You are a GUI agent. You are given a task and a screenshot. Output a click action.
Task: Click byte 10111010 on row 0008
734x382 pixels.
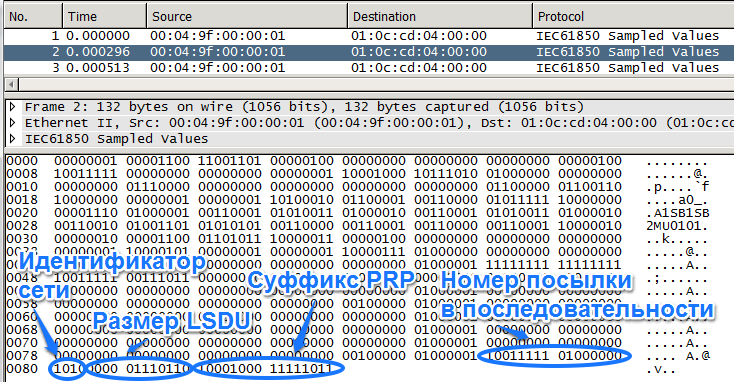(x=446, y=174)
